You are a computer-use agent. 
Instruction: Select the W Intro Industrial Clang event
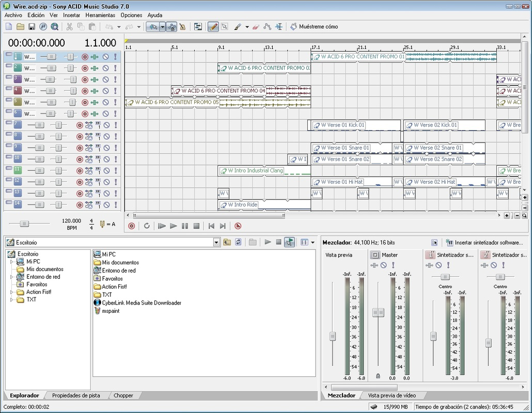point(264,170)
